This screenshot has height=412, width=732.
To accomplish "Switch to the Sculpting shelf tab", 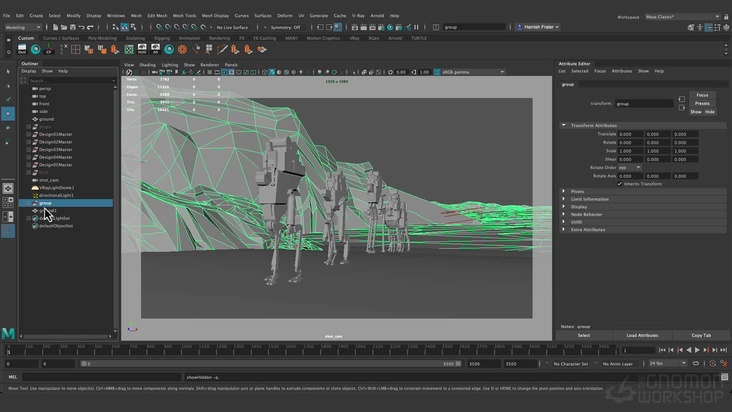I will click(x=135, y=38).
